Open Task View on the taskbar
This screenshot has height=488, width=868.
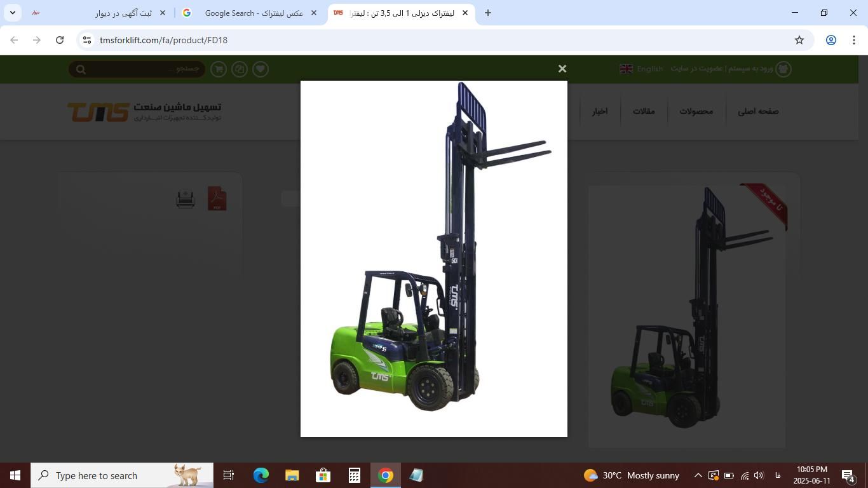pyautogui.click(x=229, y=475)
